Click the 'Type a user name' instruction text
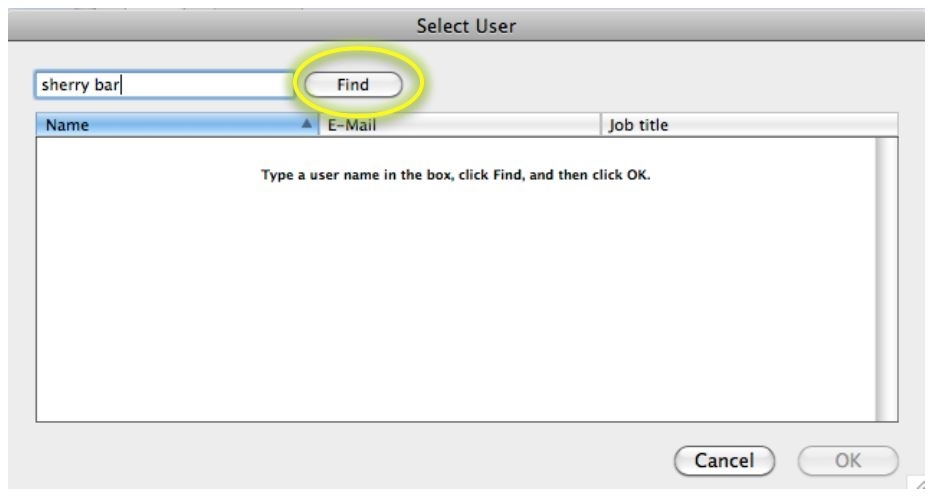Viewport: 935px width, 497px height. (456, 176)
